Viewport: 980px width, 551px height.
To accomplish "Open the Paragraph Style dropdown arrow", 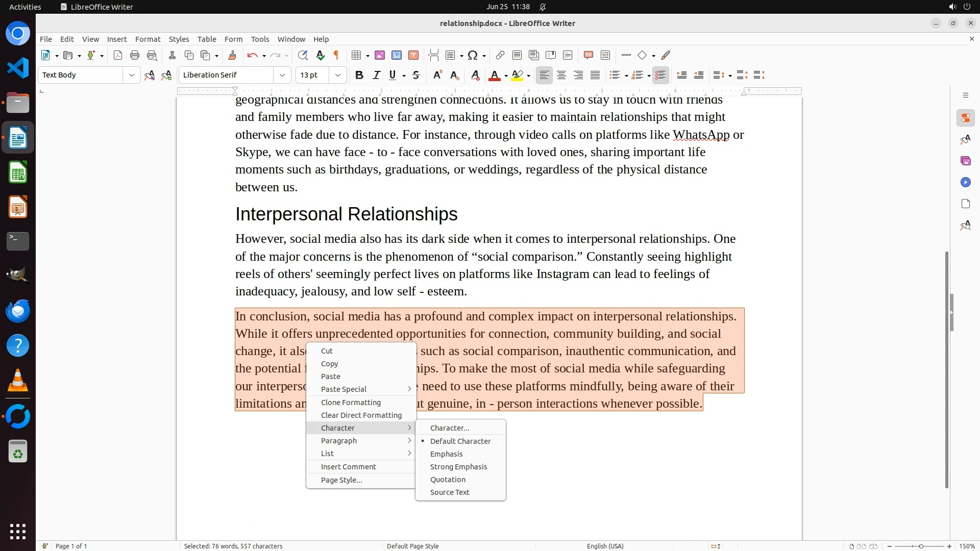I will [x=131, y=76].
